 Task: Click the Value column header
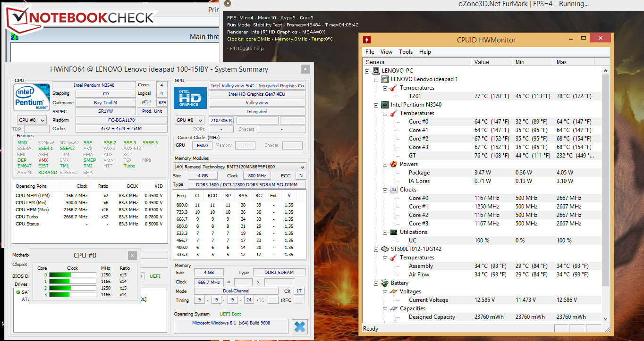pyautogui.click(x=491, y=62)
